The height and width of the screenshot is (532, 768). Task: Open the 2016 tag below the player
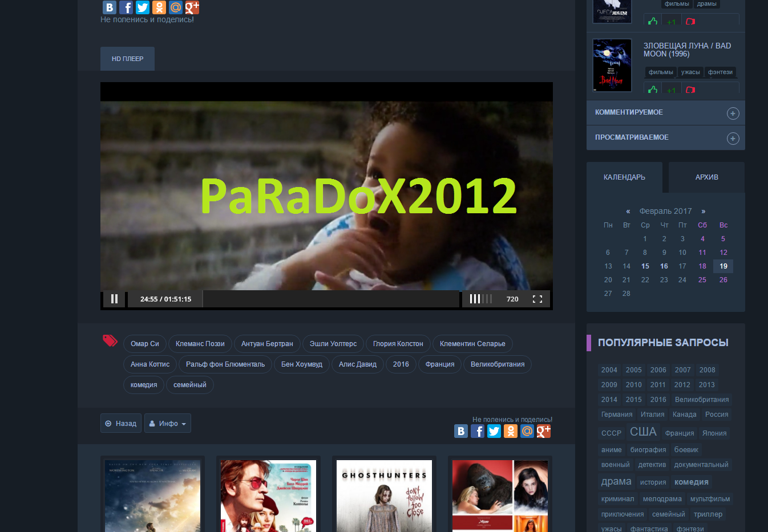401,364
